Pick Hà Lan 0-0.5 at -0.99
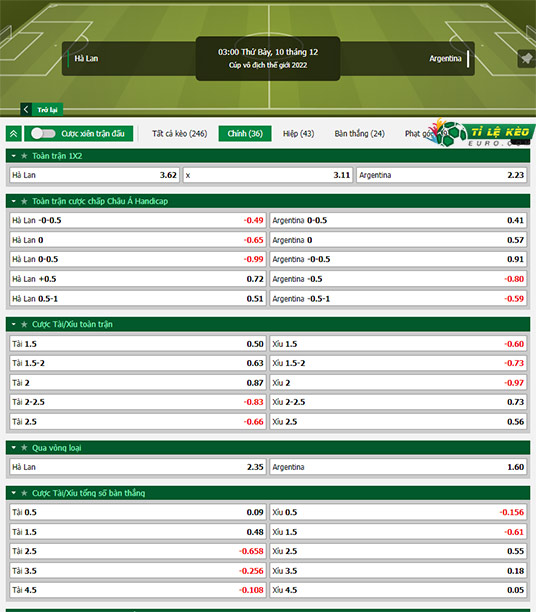This screenshot has height=612, width=536. [x=137, y=259]
